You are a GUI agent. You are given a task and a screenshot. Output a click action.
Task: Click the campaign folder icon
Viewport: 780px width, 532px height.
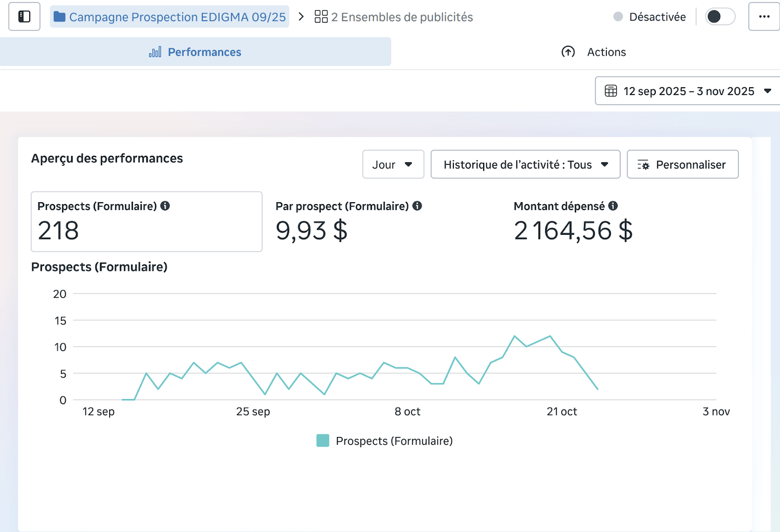pos(60,17)
